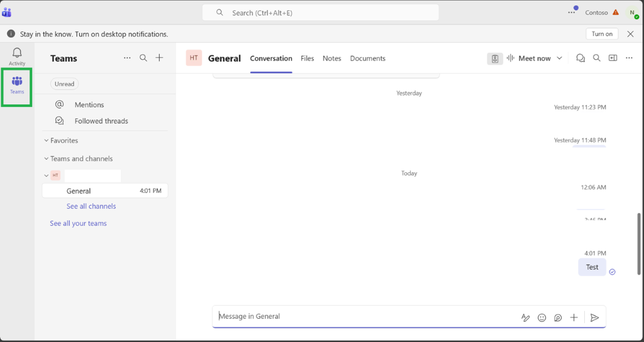
Task: Open Followed threads icon
Action: pos(60,121)
